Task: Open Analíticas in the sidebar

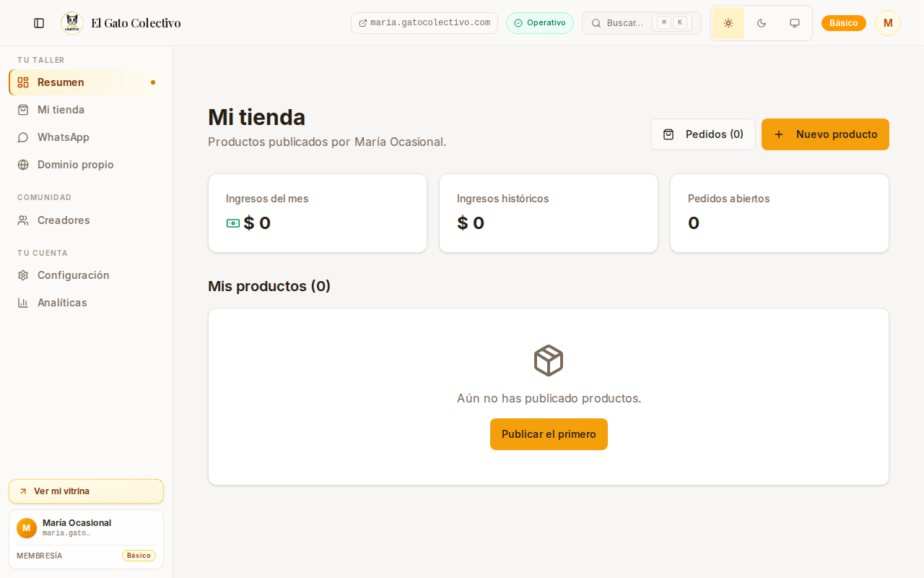Action: click(x=86, y=303)
